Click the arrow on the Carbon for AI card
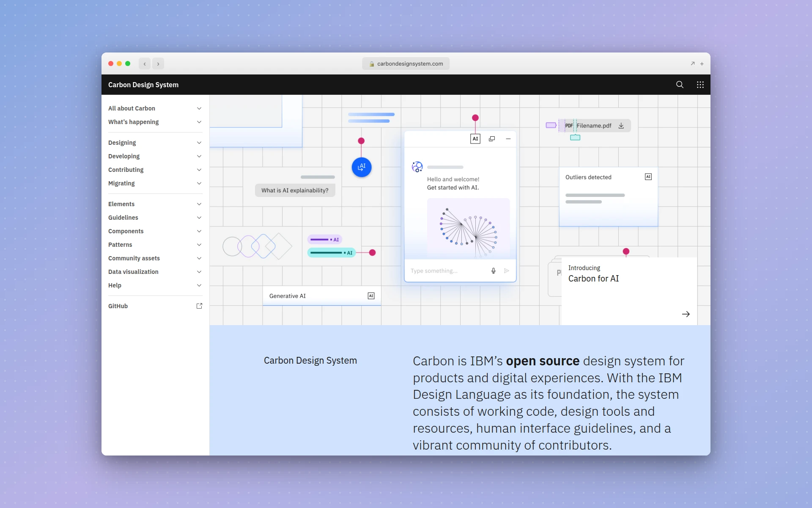 pyautogui.click(x=686, y=314)
